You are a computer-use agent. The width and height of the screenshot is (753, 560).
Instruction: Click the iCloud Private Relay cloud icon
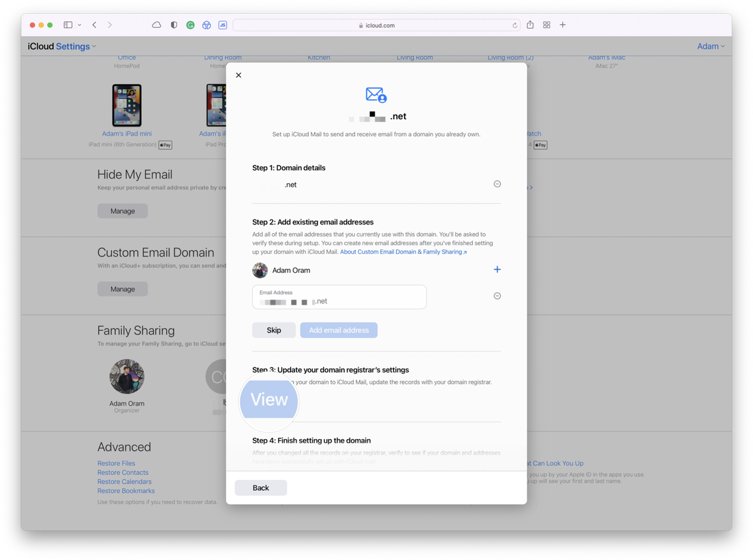tap(157, 24)
